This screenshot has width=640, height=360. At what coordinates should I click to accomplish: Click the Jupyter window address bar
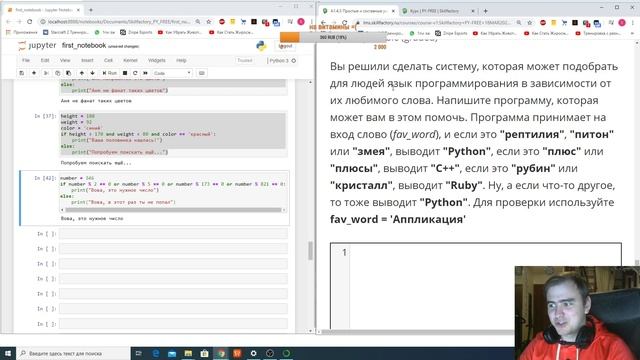pyautogui.click(x=118, y=22)
